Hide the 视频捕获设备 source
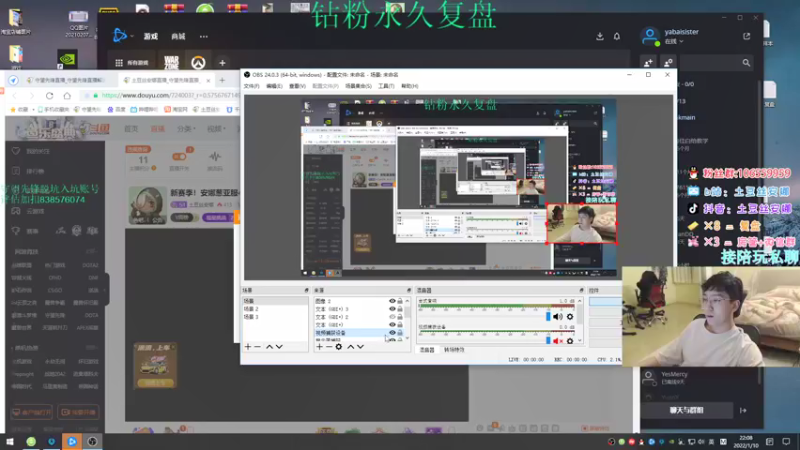Screen dimensions: 800x450 pyautogui.click(x=392, y=333)
